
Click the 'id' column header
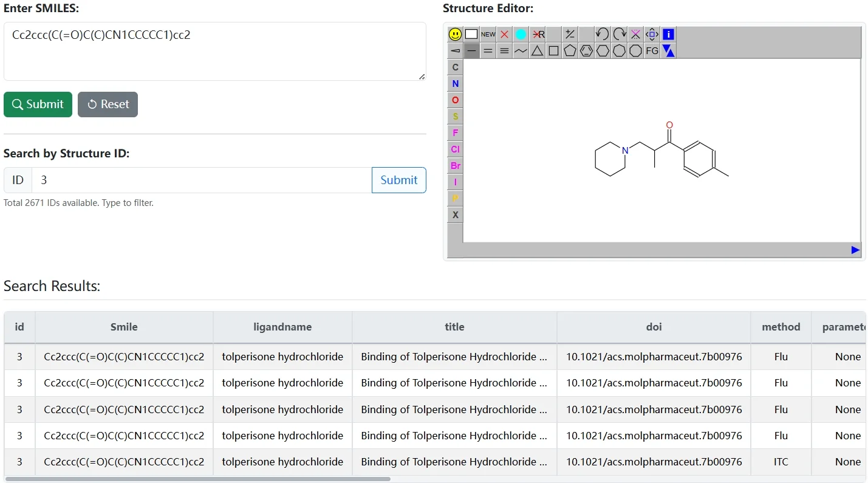coord(19,327)
